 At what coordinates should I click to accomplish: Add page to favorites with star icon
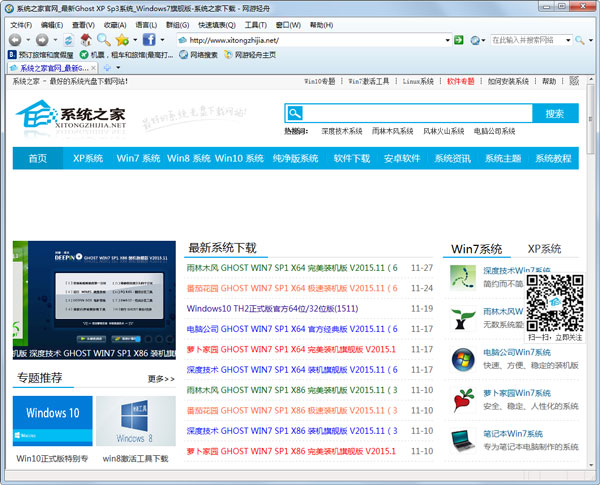point(122,40)
